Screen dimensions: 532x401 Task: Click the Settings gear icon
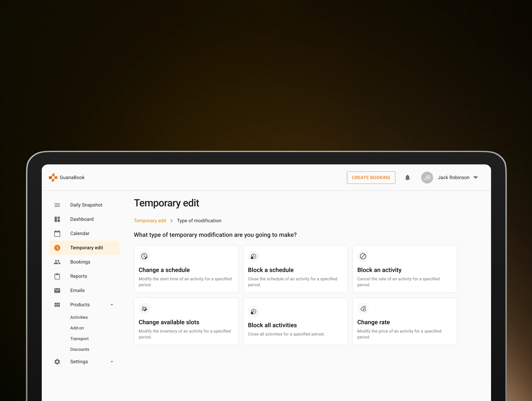[x=57, y=362]
